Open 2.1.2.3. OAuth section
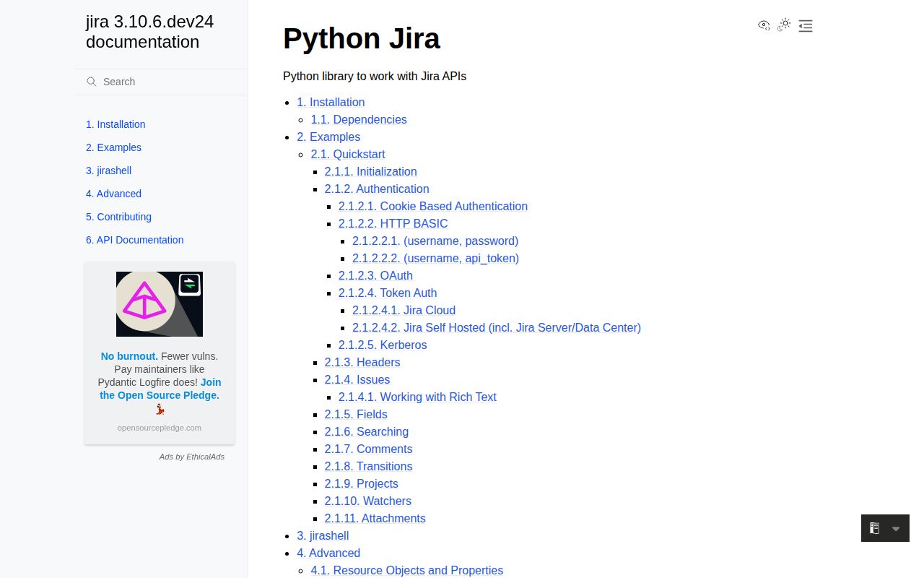The width and height of the screenshot is (924, 578). (x=375, y=275)
